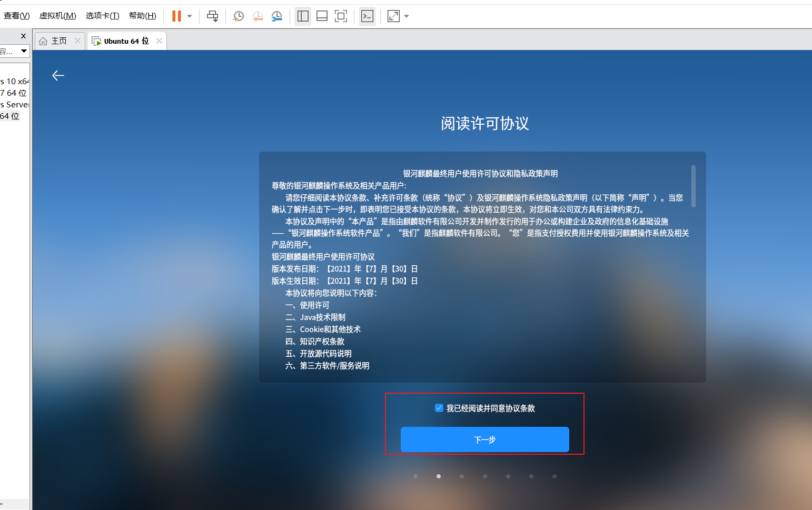812x510 pixels.
Task: Click the active second page indicator dot
Action: tap(439, 476)
